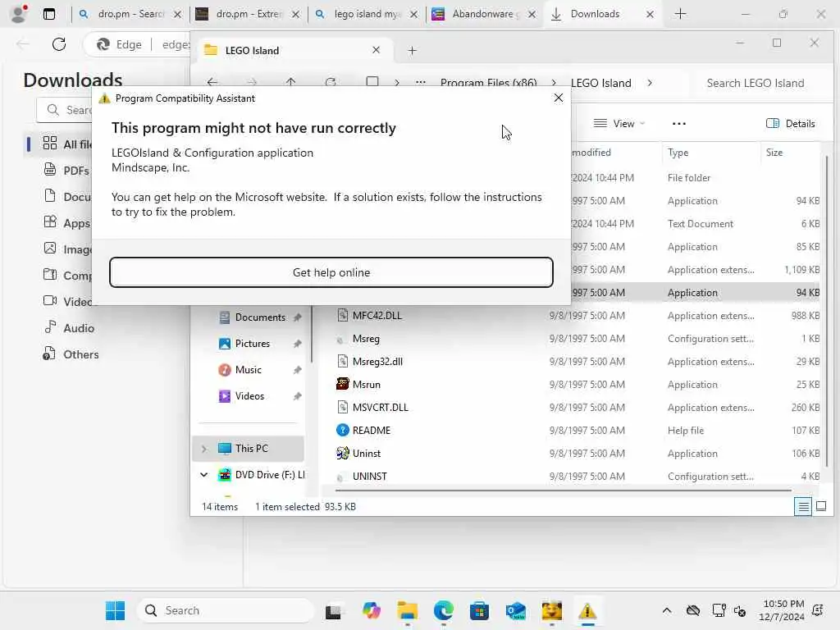
Task: Switch to large thumbnails view icon
Action: 820,506
